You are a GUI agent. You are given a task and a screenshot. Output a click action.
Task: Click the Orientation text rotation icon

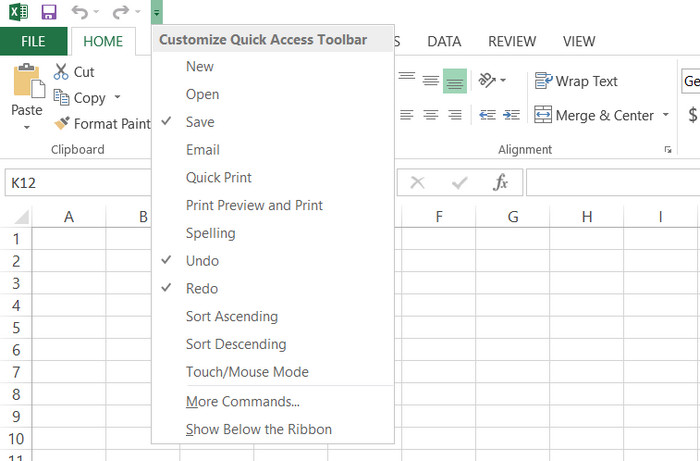pyautogui.click(x=487, y=80)
